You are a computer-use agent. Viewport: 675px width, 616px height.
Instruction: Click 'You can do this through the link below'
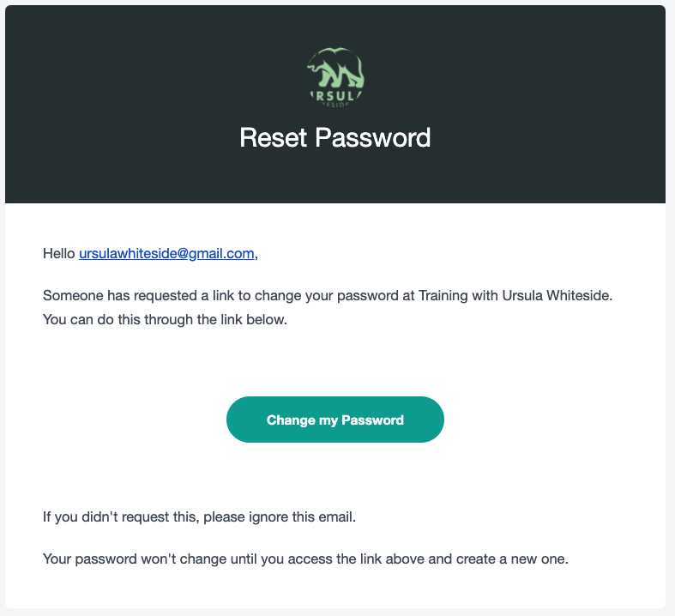point(165,320)
